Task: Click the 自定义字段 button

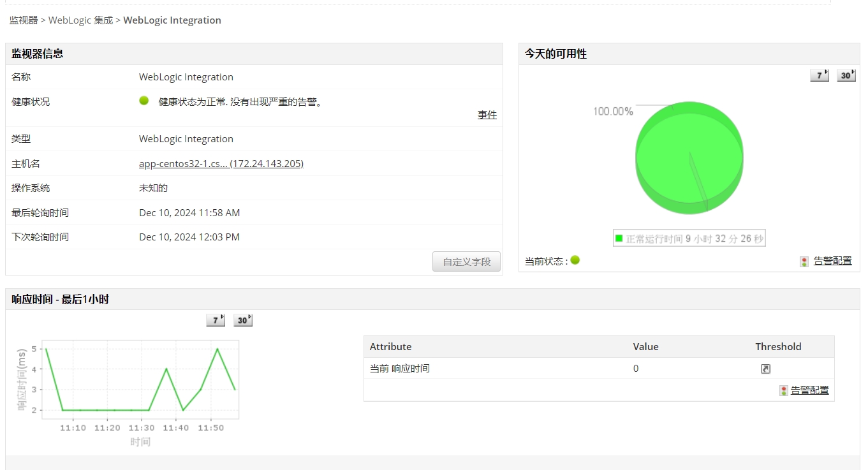Action: pos(466,261)
